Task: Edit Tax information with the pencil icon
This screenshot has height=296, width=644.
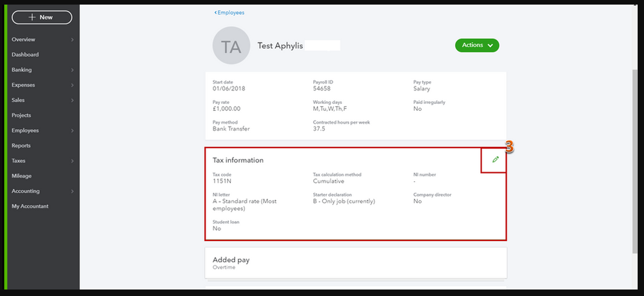Action: 495,159
